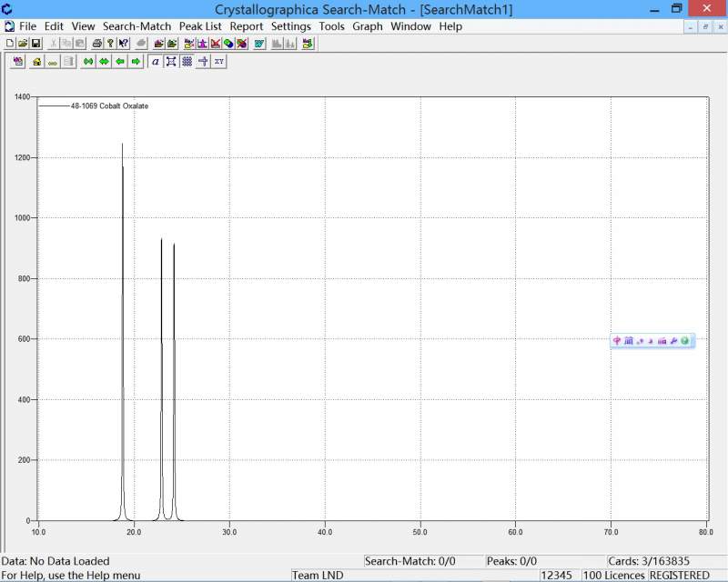
Task: Click the Open file folder icon
Action: 23,44
